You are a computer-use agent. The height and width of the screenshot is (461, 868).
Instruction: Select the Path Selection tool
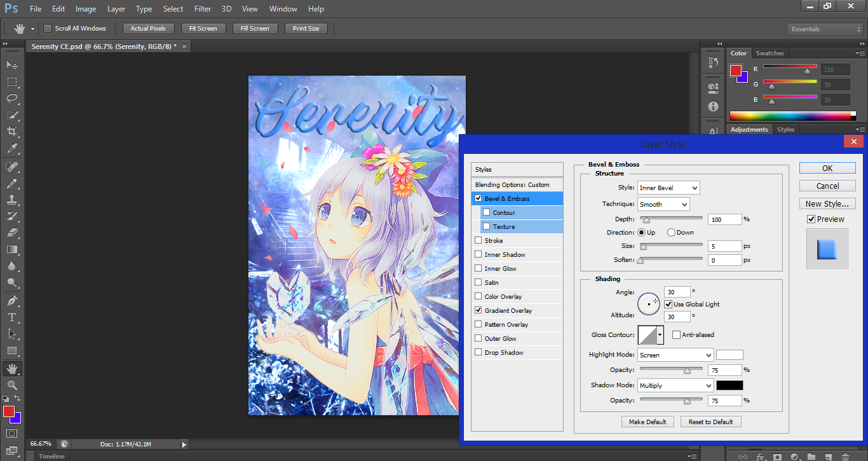pos(12,334)
